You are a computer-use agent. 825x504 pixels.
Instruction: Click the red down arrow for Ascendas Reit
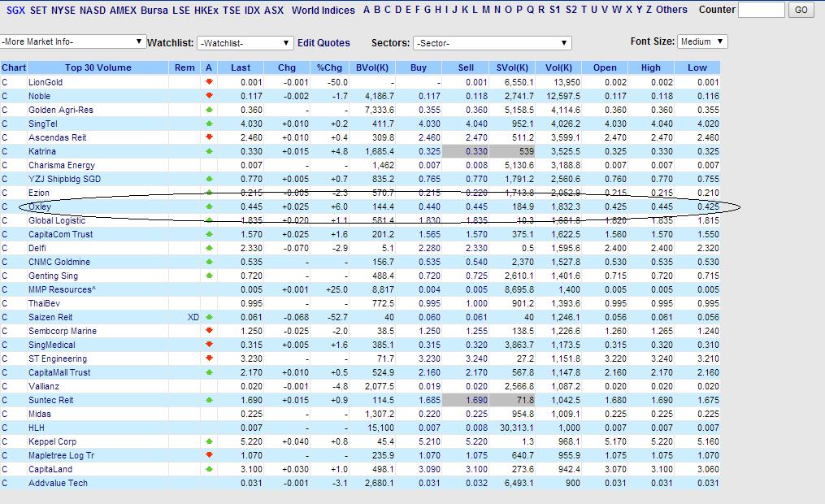(x=209, y=137)
